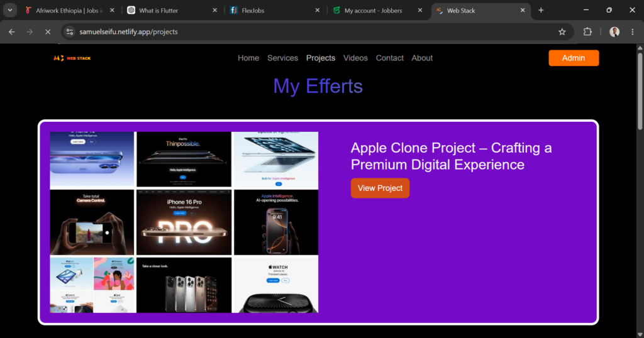
Task: Click the Apple Intelligence AI-opening thumbnail
Action: coord(276,222)
